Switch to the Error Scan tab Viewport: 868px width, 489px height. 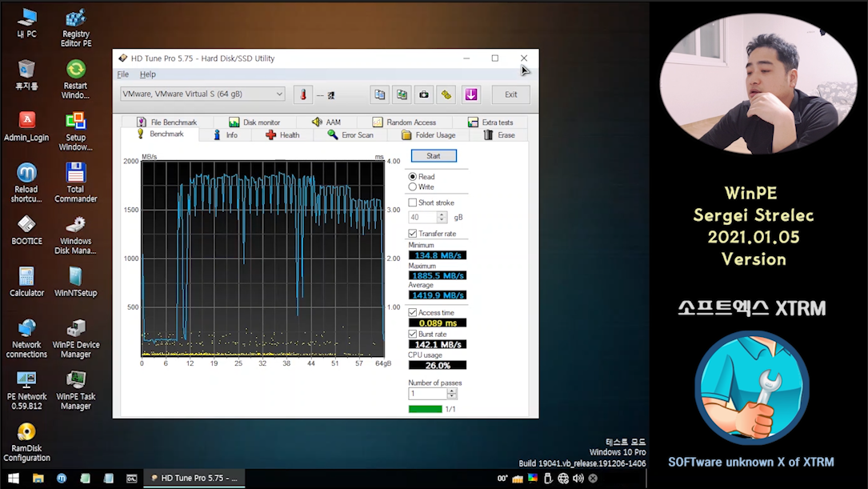[350, 135]
